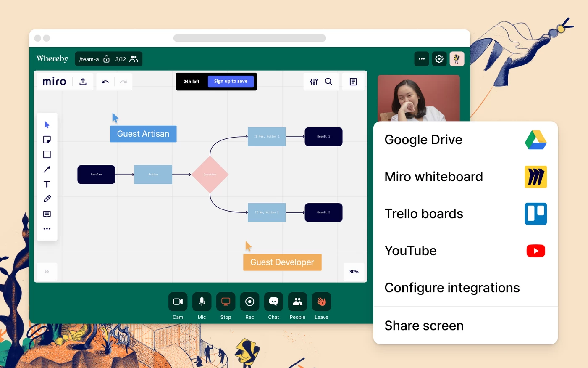
Task: Click the Guest Artisan cursor label
Action: (143, 134)
